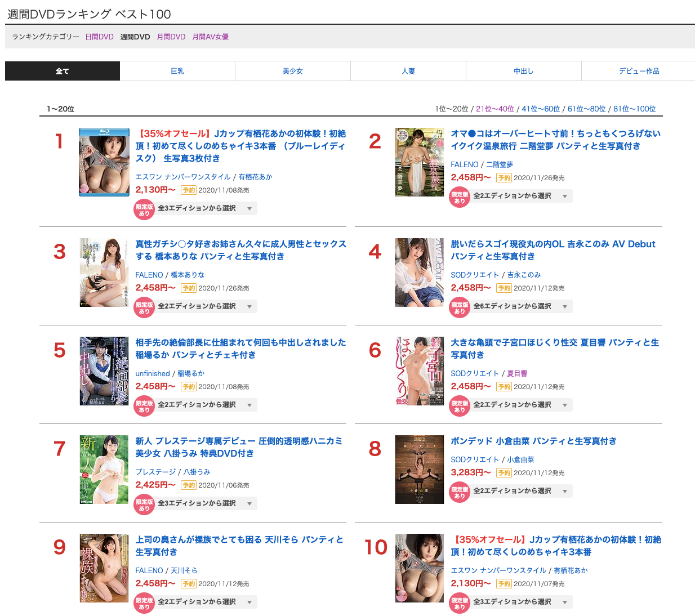Open the edition dropdown for 二階堂夢's item
This screenshot has width=695, height=616.
click(521, 196)
